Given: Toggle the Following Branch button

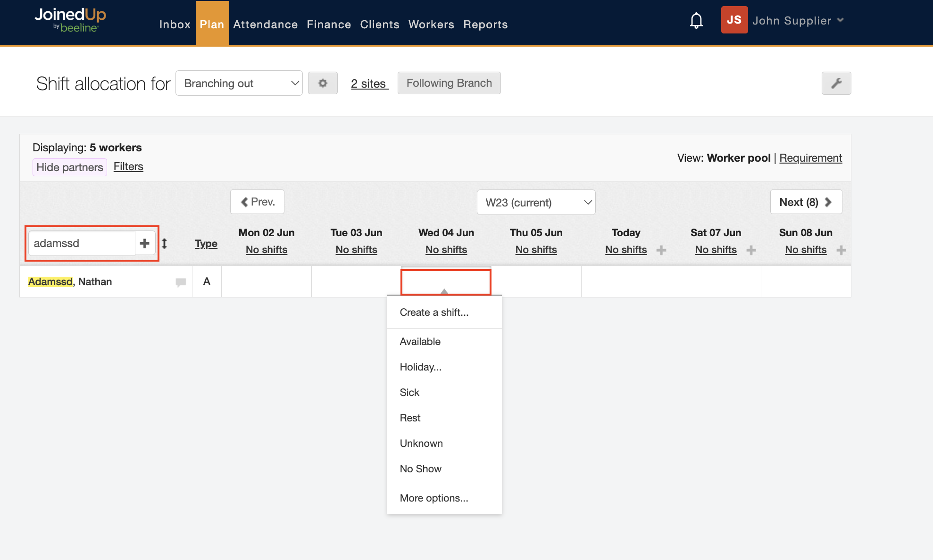Looking at the screenshot, I should pyautogui.click(x=449, y=83).
